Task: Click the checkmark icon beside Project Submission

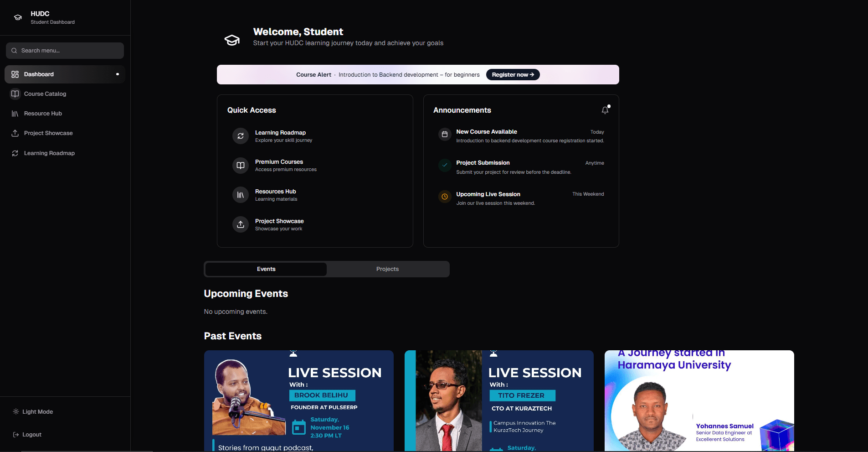Action: coord(445,165)
